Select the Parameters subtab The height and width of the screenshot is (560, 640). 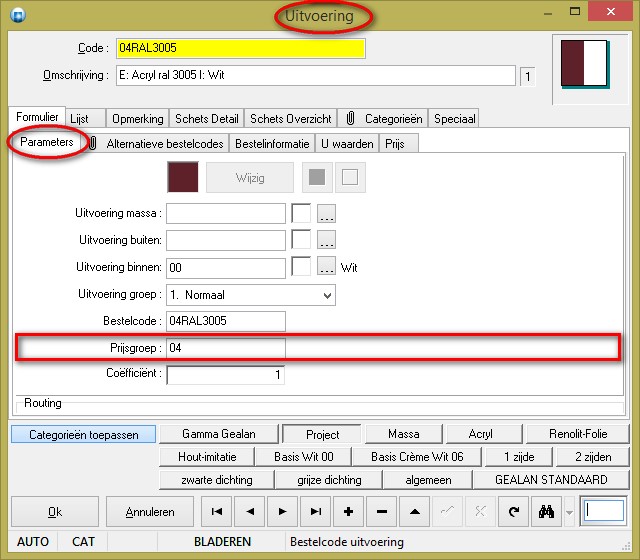pyautogui.click(x=47, y=142)
